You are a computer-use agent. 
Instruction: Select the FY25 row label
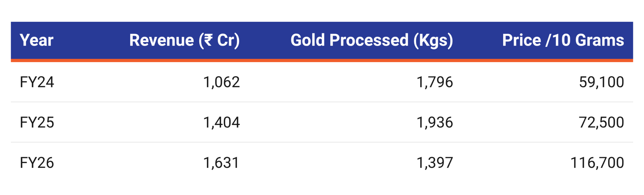point(37,122)
